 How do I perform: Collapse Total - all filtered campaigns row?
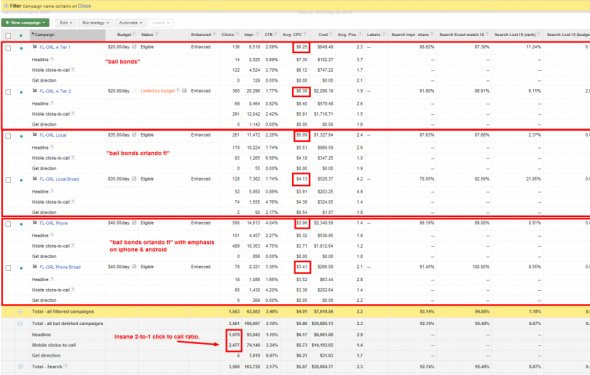20,311
